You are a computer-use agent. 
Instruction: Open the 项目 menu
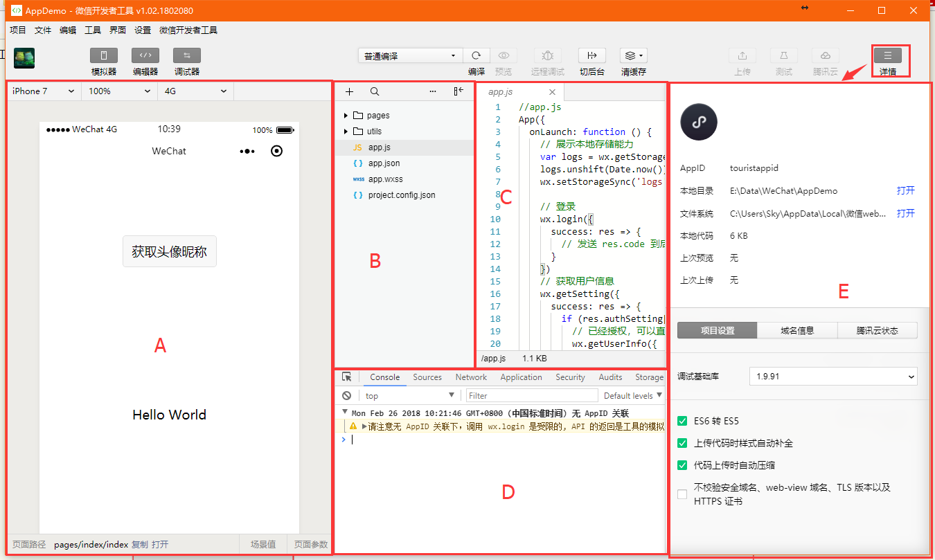pos(18,30)
